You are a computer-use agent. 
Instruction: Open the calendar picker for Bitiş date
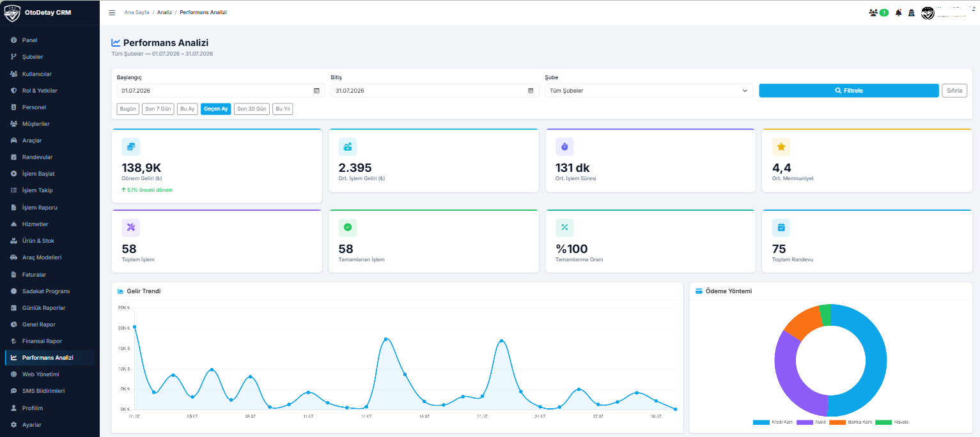(531, 91)
